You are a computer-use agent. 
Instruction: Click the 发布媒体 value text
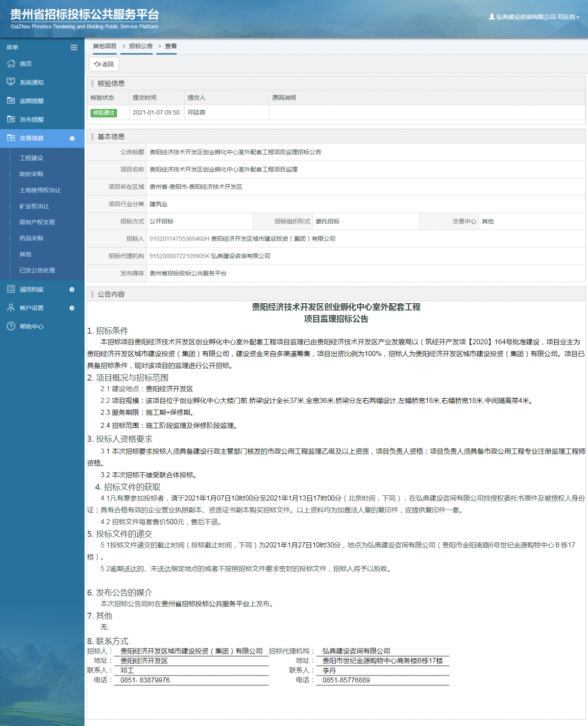188,273
